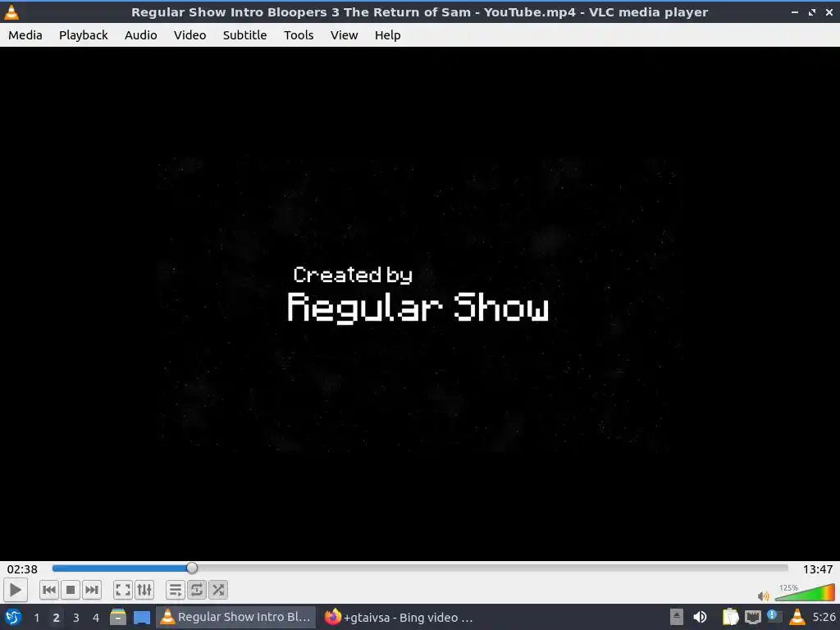Switch to Firefox Bing video taskbar entry
Viewport: 840px width, 630px height.
click(399, 617)
